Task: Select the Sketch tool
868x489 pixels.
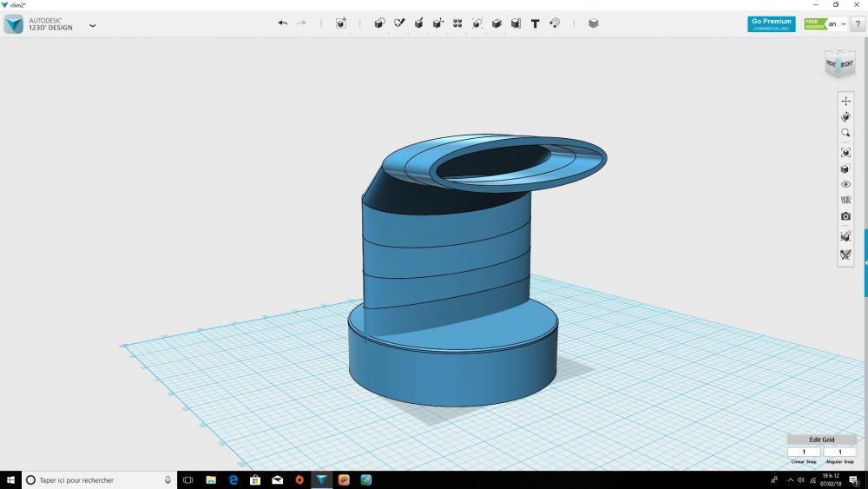Action: tap(399, 23)
